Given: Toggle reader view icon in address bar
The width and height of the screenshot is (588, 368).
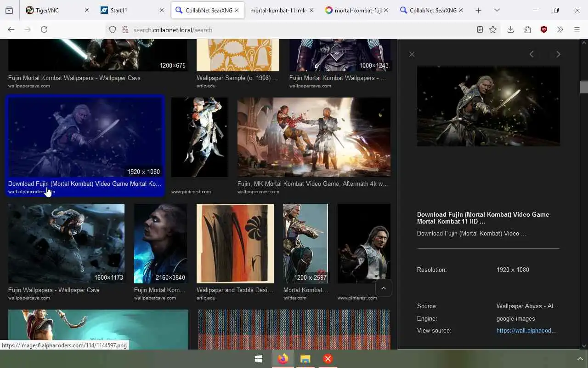Looking at the screenshot, I should [x=480, y=29].
